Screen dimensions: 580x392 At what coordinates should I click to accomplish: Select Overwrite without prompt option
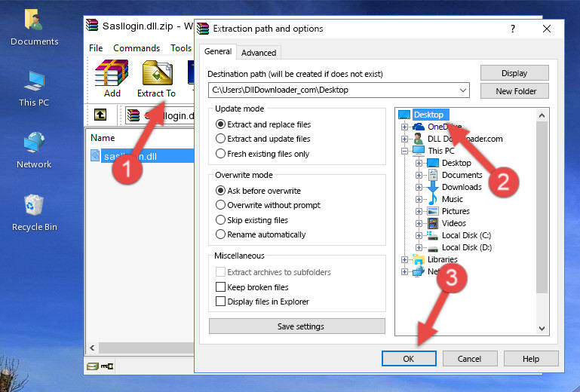tap(221, 205)
